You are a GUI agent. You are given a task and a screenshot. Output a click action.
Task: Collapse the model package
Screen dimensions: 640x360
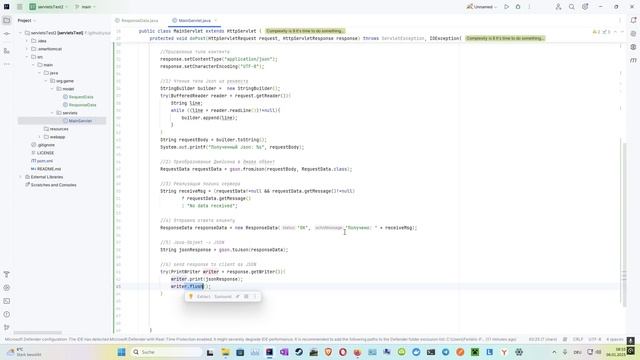tap(52, 89)
